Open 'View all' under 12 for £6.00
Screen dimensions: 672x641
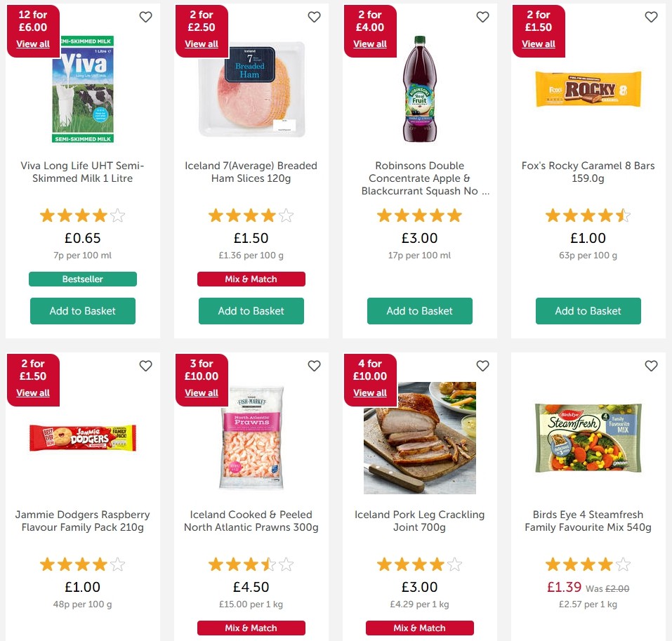(33, 44)
